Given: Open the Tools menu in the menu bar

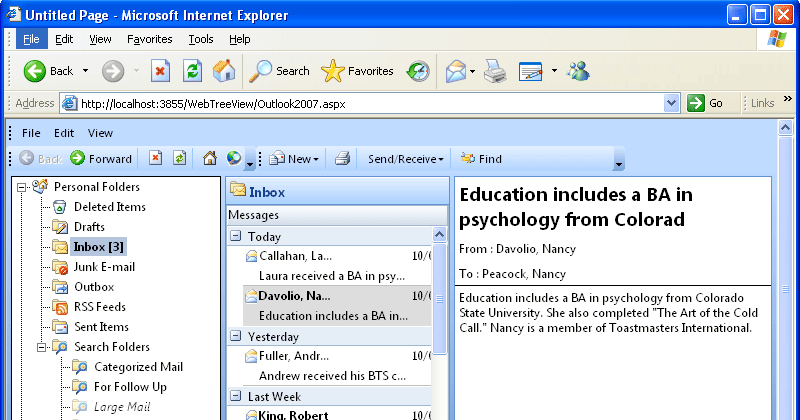Looking at the screenshot, I should point(200,39).
